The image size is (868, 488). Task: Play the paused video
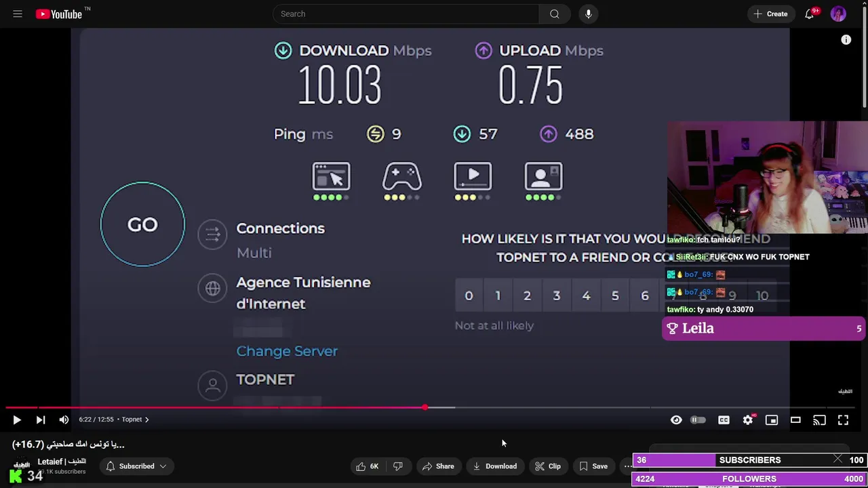17,420
